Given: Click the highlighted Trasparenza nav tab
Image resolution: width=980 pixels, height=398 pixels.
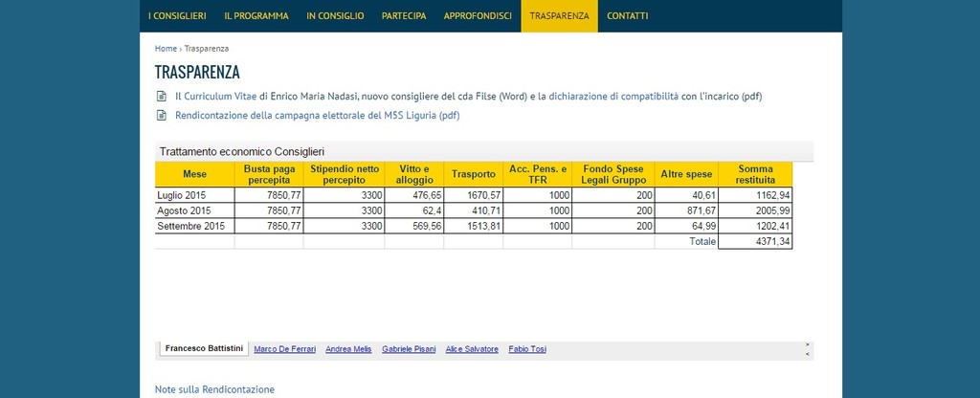Looking at the screenshot, I should (x=559, y=16).
